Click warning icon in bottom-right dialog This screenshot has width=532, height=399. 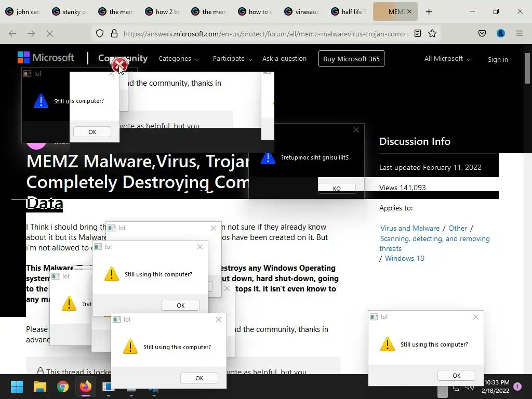[387, 344]
